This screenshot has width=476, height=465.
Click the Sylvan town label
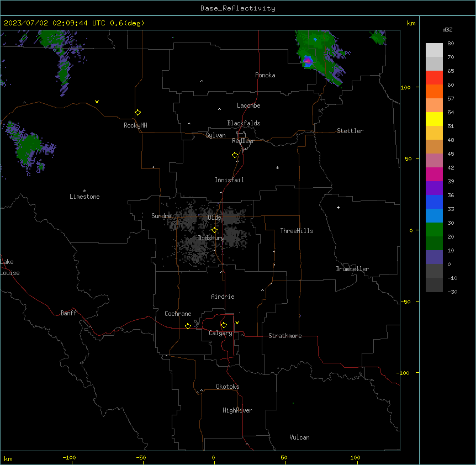pos(215,135)
